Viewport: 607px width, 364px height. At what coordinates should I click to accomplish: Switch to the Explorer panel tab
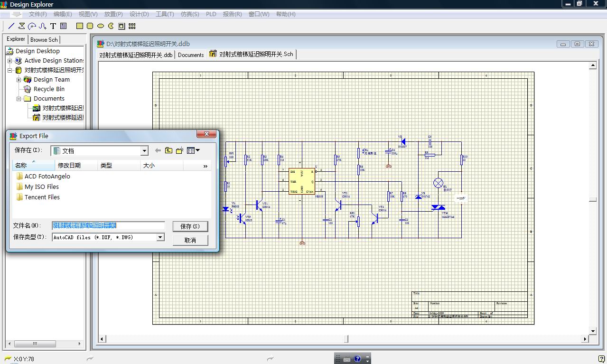coord(16,39)
